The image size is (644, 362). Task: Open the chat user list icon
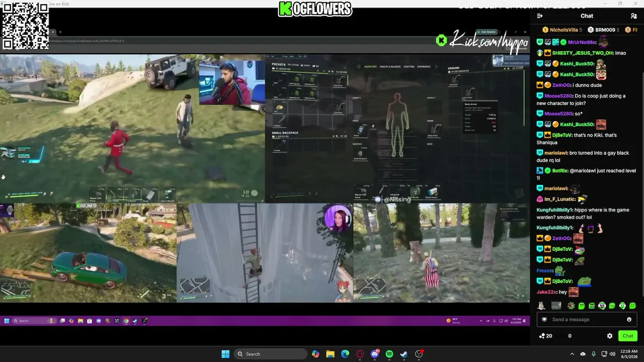coord(634,16)
